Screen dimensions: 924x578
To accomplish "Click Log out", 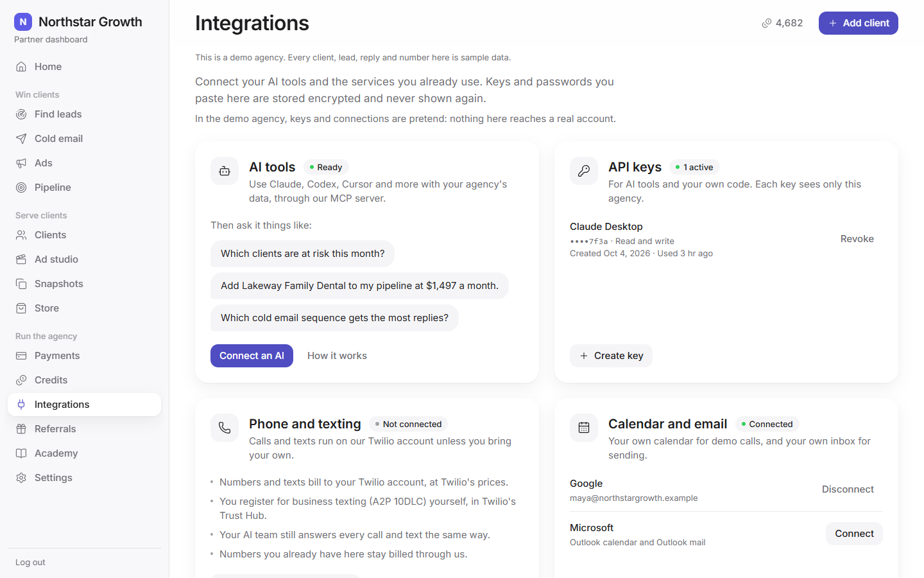I will [30, 563].
